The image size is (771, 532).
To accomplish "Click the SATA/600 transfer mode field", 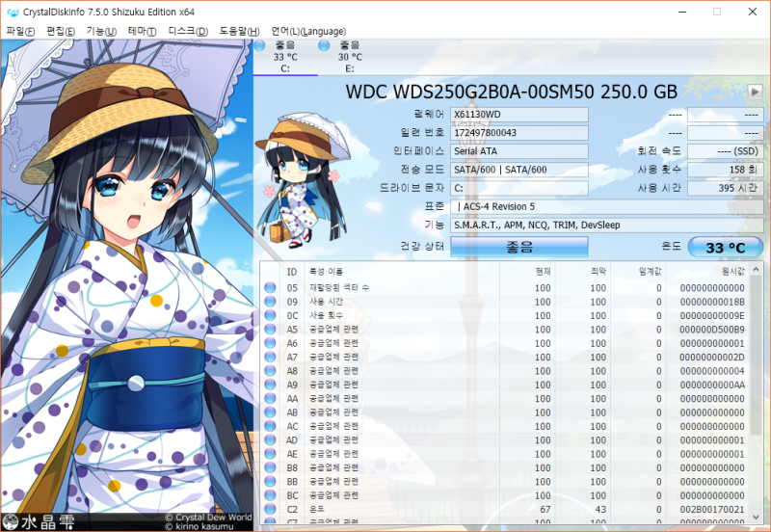I will [x=519, y=170].
